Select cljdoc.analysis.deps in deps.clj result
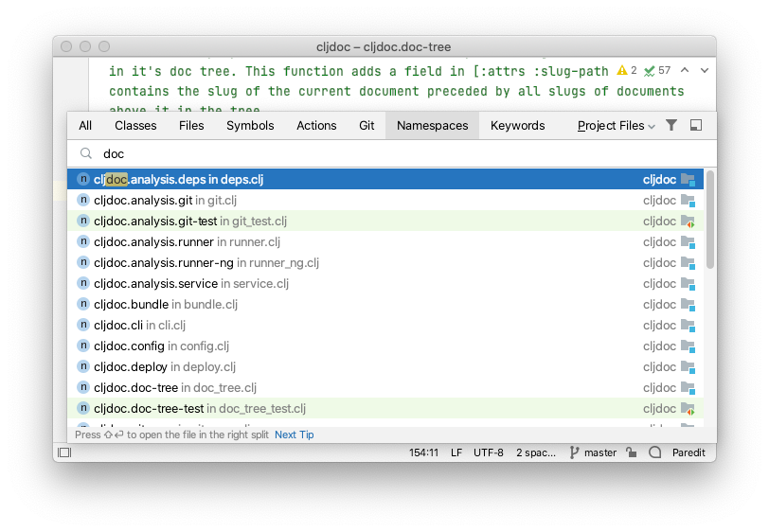769x532 pixels. click(x=385, y=179)
